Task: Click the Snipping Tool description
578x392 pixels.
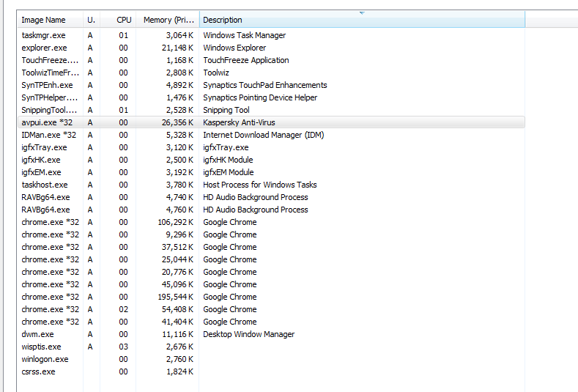Action: [x=226, y=110]
